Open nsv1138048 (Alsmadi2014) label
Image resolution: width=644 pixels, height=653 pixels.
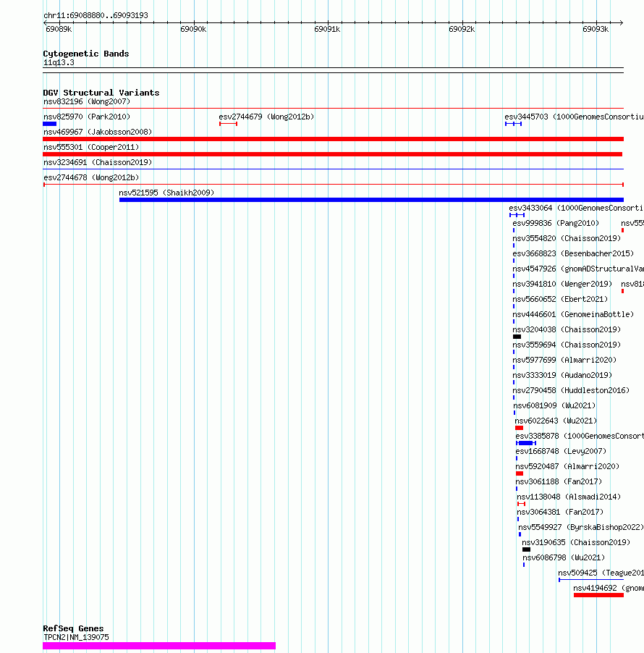569,497
